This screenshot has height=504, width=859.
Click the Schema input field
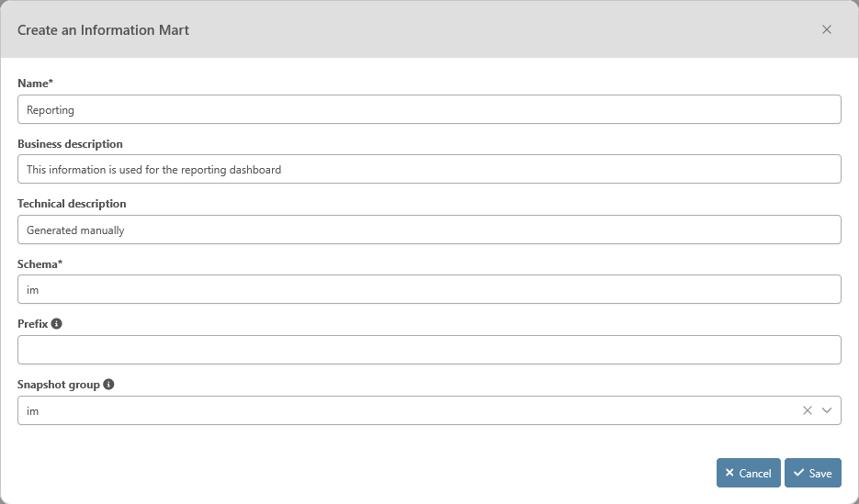click(429, 289)
